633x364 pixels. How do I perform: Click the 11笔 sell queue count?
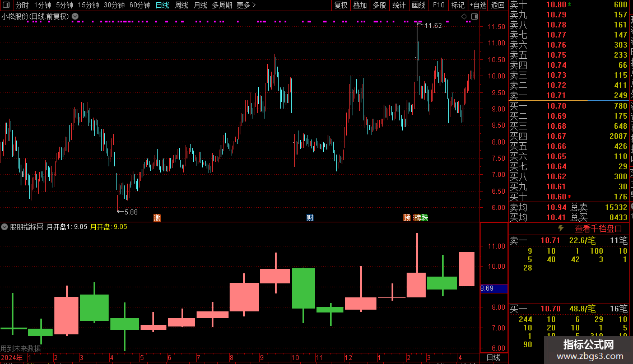[618, 240]
